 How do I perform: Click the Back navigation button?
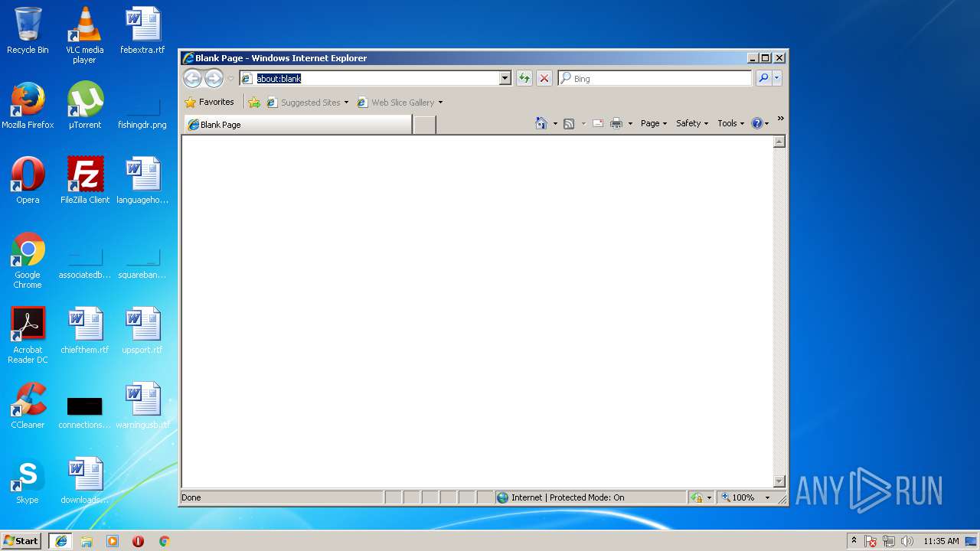click(x=192, y=78)
